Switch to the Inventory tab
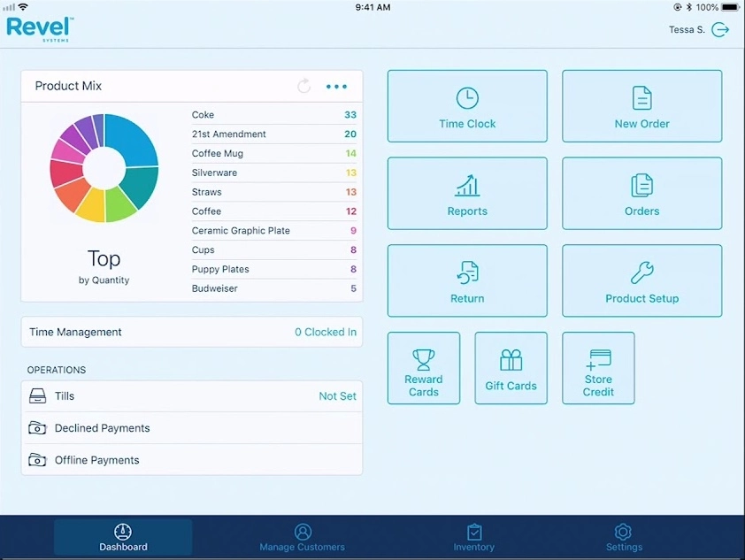 473,537
